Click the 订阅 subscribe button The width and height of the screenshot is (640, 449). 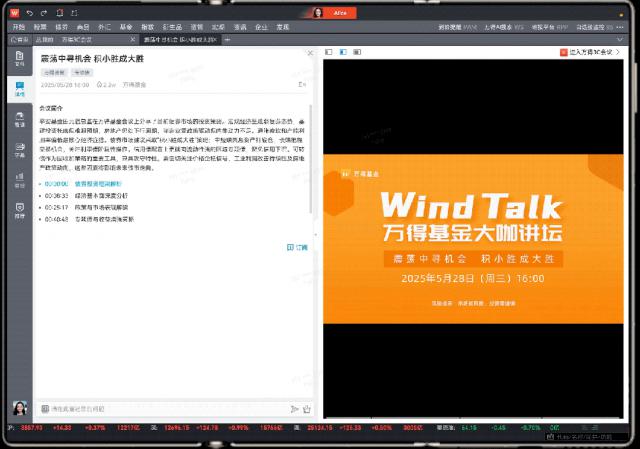coord(298,246)
